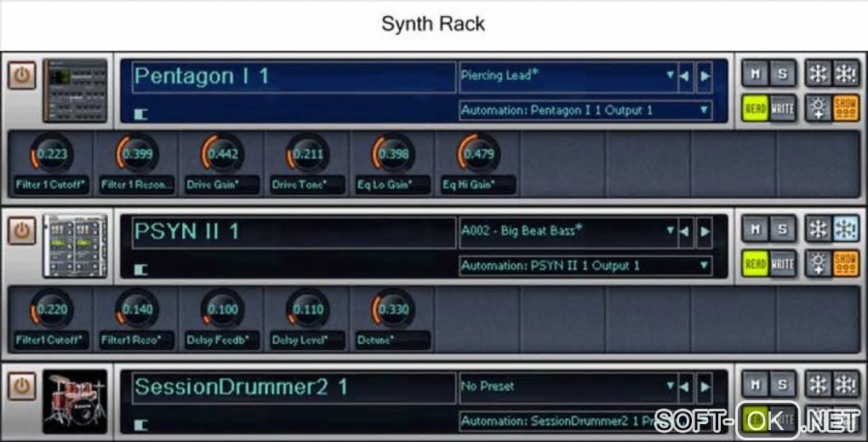Go to previous preset for SessionDrummer2 1
868x442 pixels.
[x=685, y=387]
